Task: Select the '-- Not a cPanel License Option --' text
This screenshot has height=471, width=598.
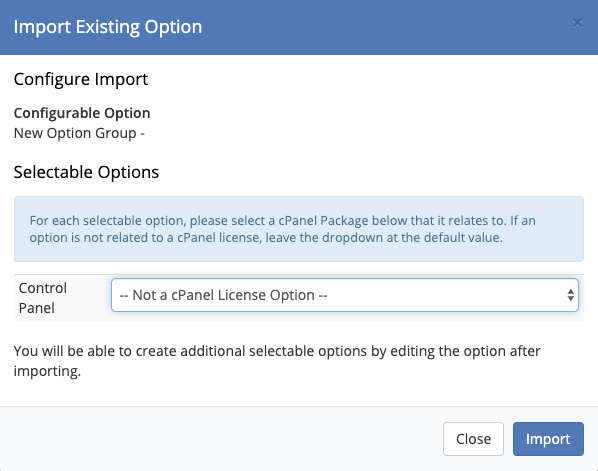Action: [223, 295]
